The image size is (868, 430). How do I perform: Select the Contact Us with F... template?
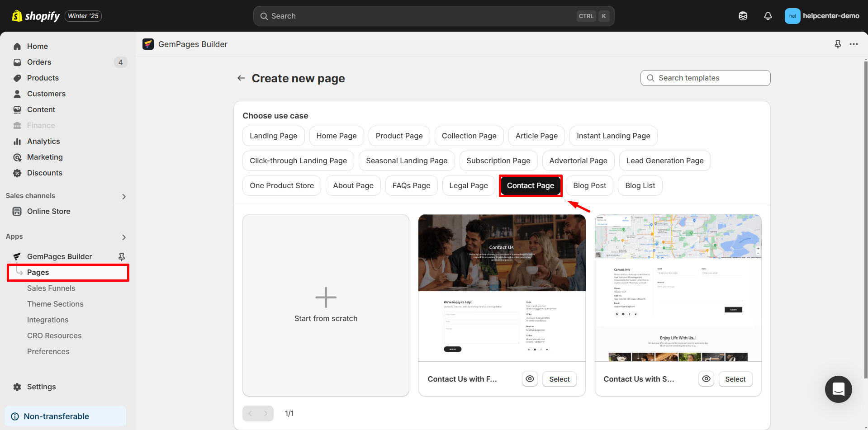point(559,379)
